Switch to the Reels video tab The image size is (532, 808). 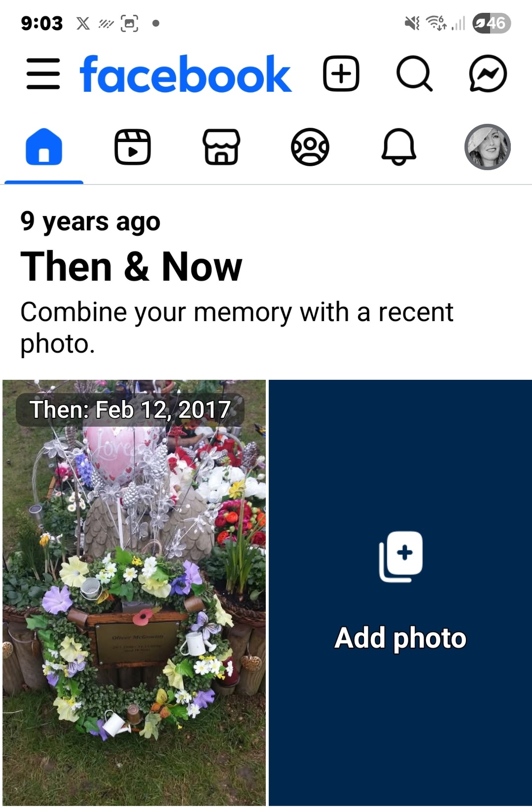133,147
